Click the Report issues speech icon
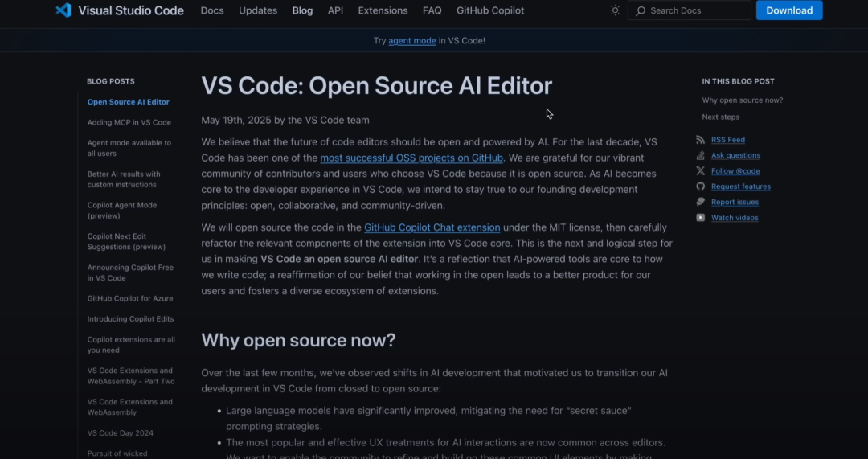The image size is (868, 459). [700, 202]
